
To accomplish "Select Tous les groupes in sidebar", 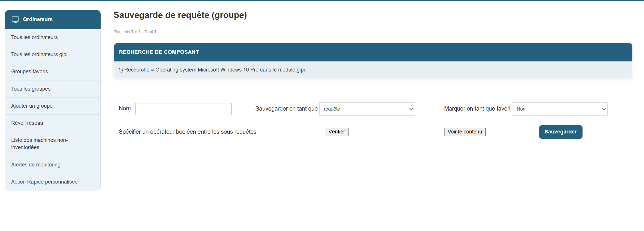I will (x=31, y=89).
